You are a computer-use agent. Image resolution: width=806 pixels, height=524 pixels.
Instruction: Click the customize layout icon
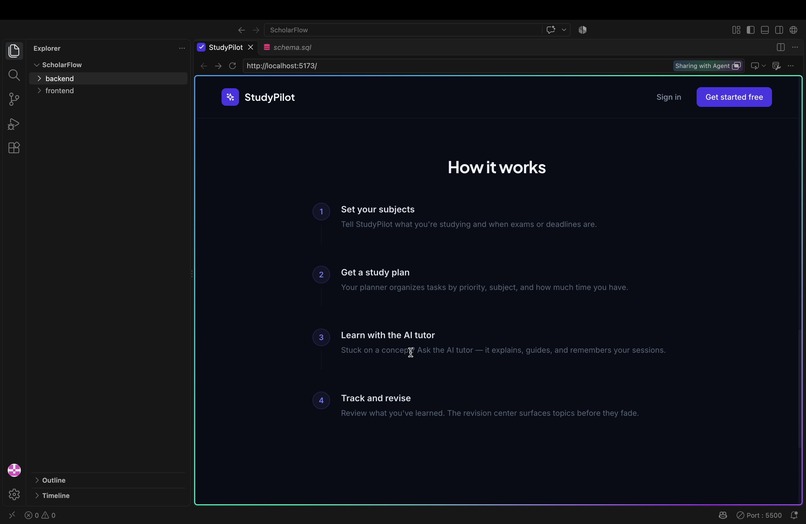[736, 30]
